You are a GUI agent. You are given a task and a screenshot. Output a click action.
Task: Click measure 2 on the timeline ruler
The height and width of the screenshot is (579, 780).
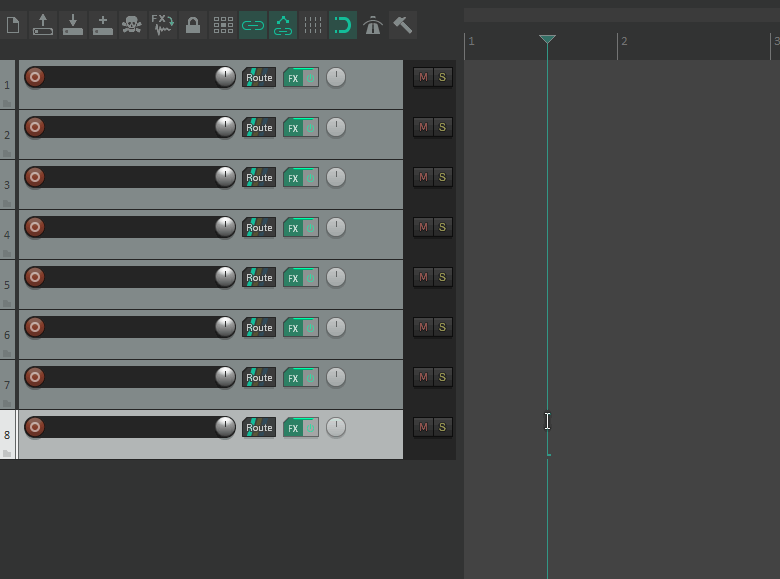click(x=624, y=41)
